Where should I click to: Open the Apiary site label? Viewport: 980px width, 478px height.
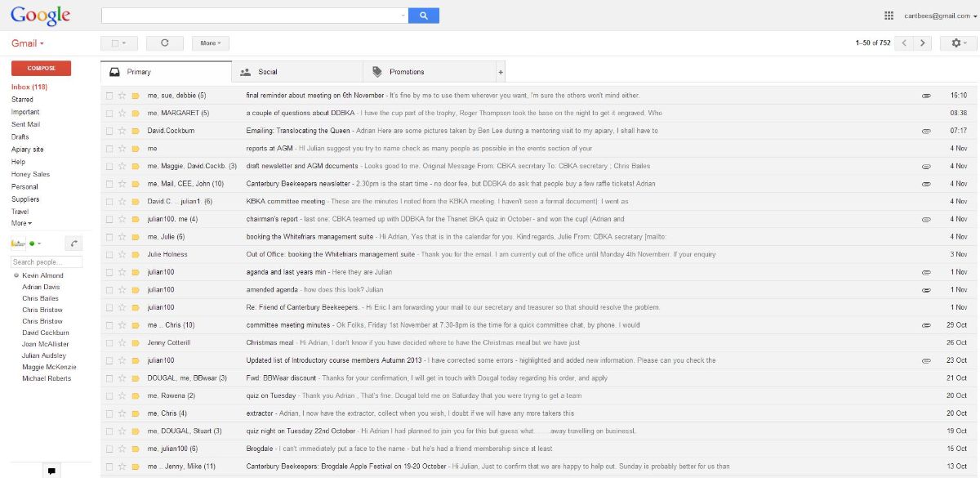pyautogui.click(x=28, y=150)
